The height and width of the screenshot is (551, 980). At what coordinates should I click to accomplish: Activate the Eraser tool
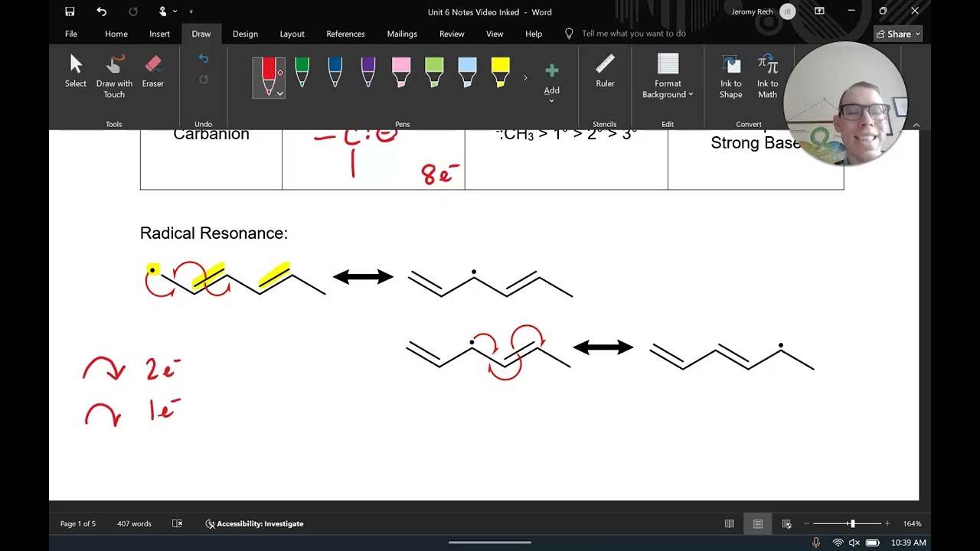point(153,71)
